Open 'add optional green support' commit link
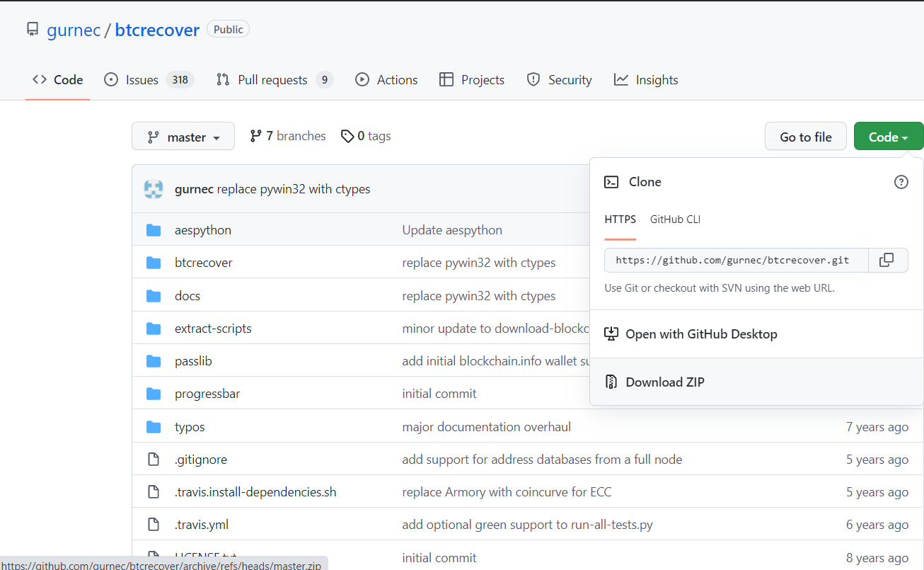The width and height of the screenshot is (924, 570). (527, 525)
